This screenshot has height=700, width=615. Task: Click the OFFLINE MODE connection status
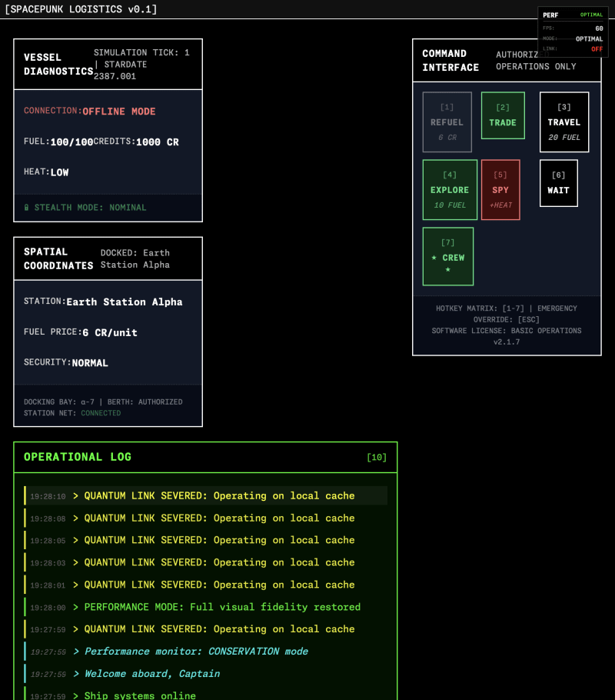pyautogui.click(x=118, y=112)
